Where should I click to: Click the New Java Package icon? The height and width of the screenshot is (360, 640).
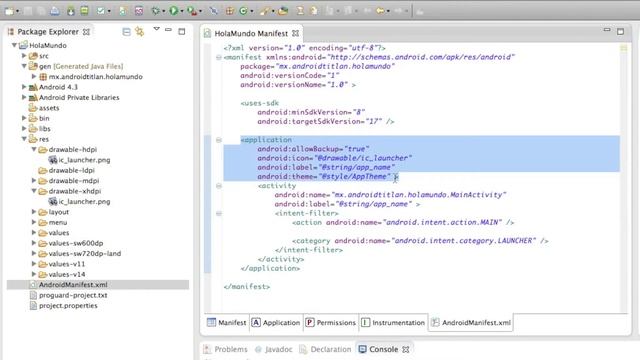coord(230,11)
